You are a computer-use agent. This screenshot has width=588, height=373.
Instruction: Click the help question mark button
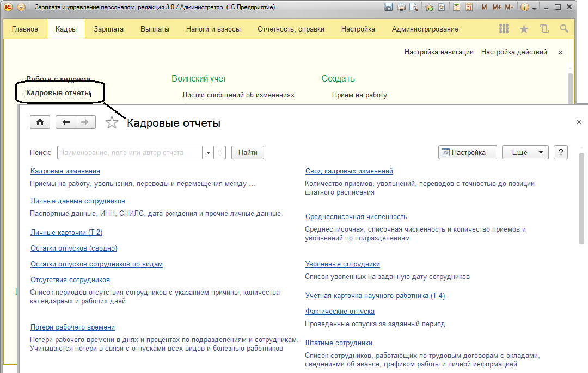(x=561, y=152)
